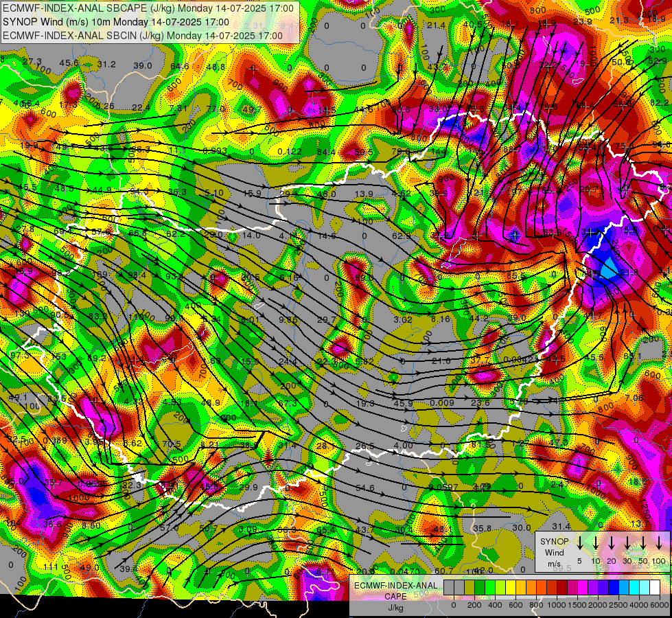Click the 10 m/s wind arrow in the SYNOP legend
672x618 pixels.
595,542
